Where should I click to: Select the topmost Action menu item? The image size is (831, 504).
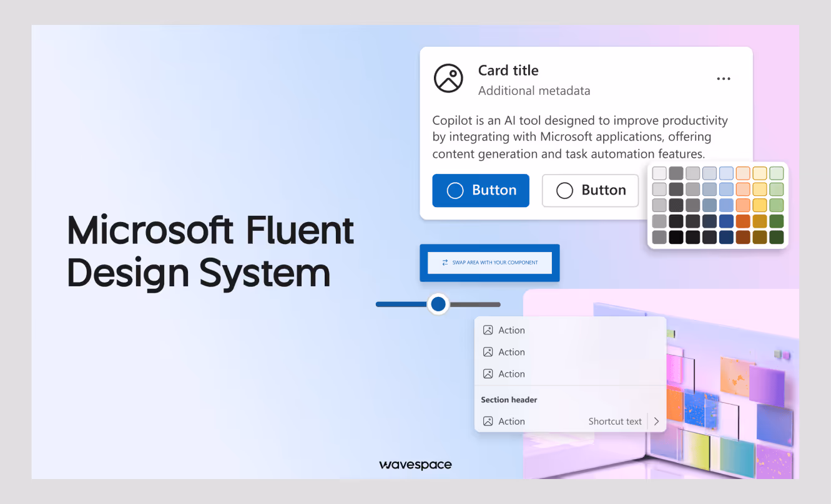pyautogui.click(x=570, y=330)
